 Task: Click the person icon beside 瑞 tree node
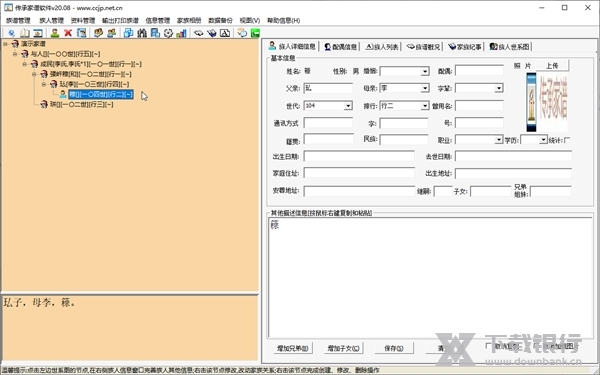44,104
